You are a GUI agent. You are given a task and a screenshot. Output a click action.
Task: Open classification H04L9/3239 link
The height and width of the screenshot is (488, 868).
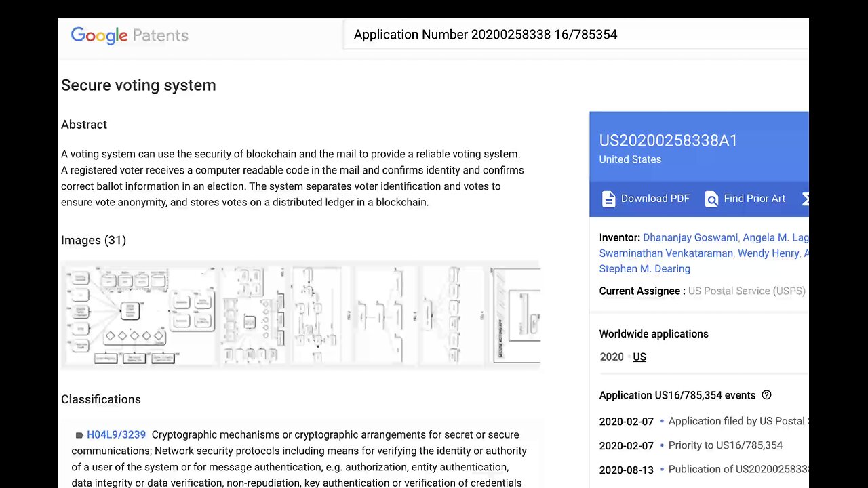(x=116, y=435)
